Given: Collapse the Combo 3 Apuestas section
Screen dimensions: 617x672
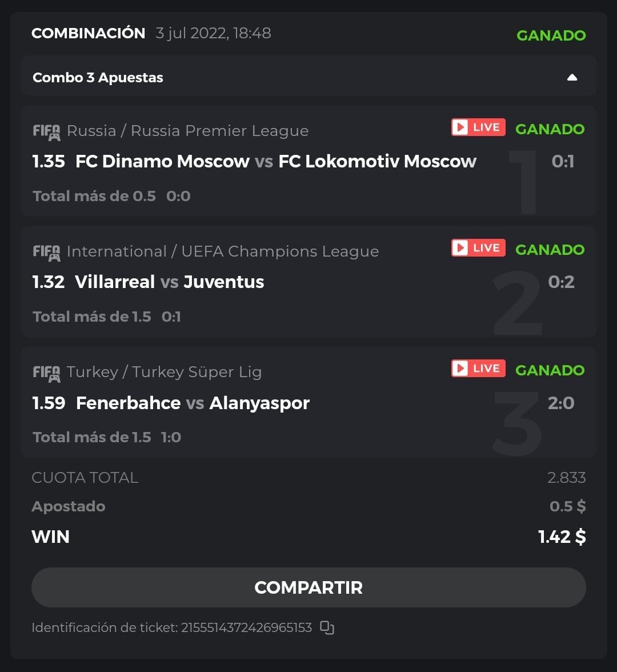Looking at the screenshot, I should tap(572, 78).
